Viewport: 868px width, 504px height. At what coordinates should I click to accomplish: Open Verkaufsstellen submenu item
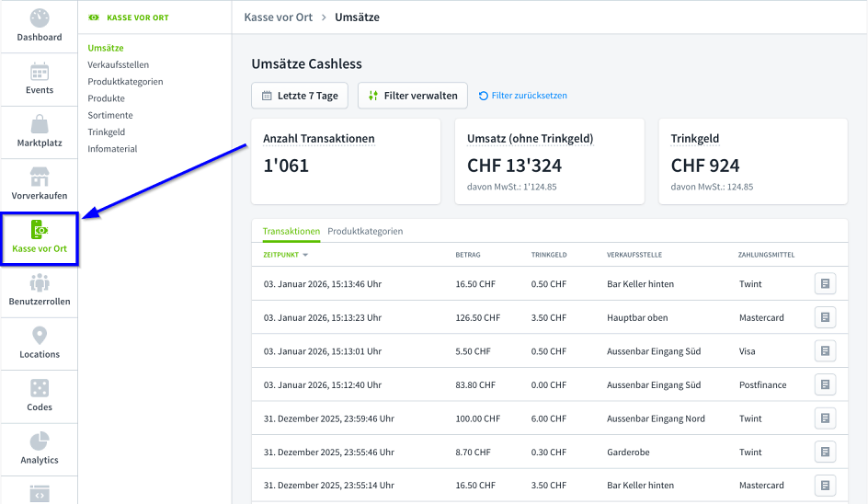[118, 64]
